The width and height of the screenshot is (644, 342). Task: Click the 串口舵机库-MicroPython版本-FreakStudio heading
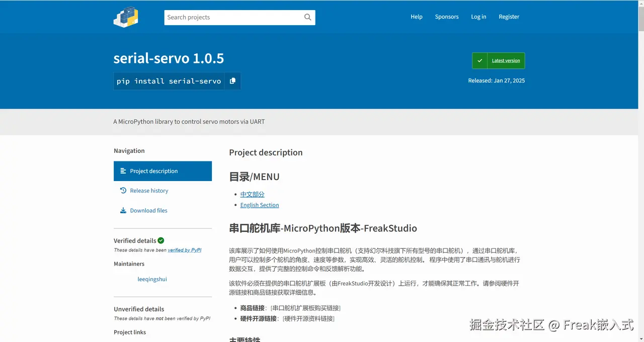(x=323, y=228)
